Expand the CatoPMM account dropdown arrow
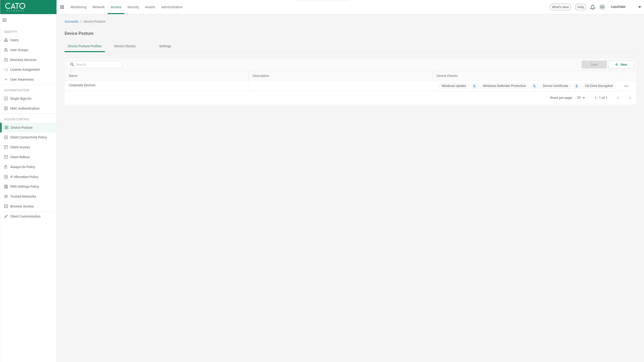The height and width of the screenshot is (362, 644). 639,7
